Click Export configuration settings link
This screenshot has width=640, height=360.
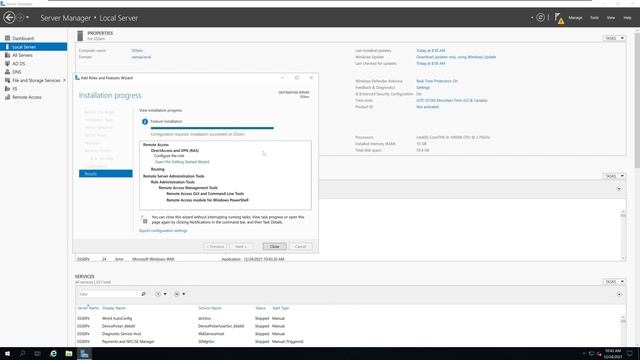[163, 231]
